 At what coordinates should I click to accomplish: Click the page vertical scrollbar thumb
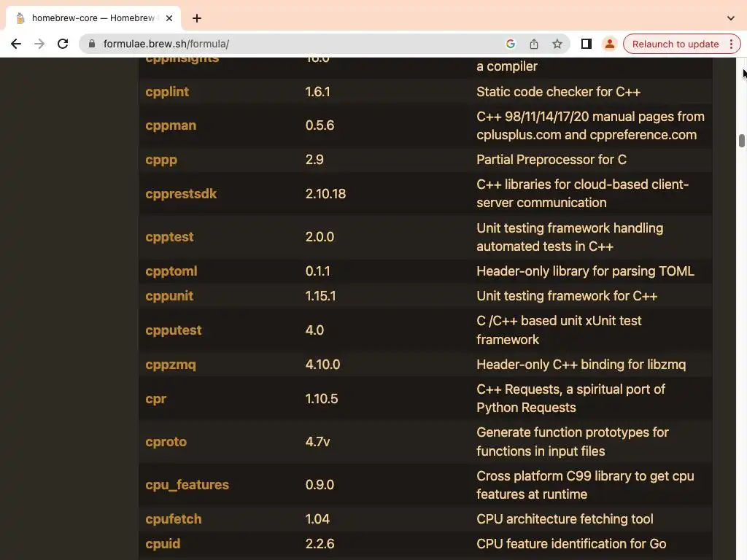[x=741, y=141]
